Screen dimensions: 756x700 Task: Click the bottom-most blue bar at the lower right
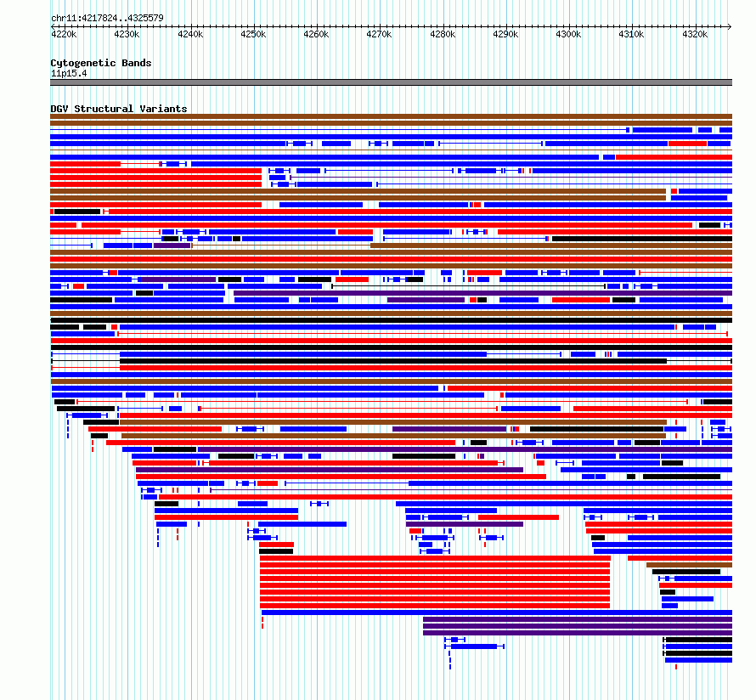point(698,660)
